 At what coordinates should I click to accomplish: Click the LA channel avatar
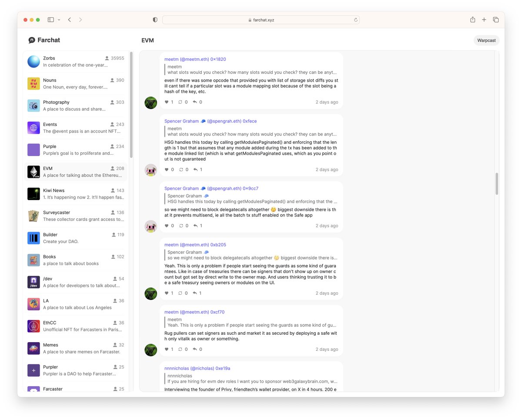click(33, 304)
